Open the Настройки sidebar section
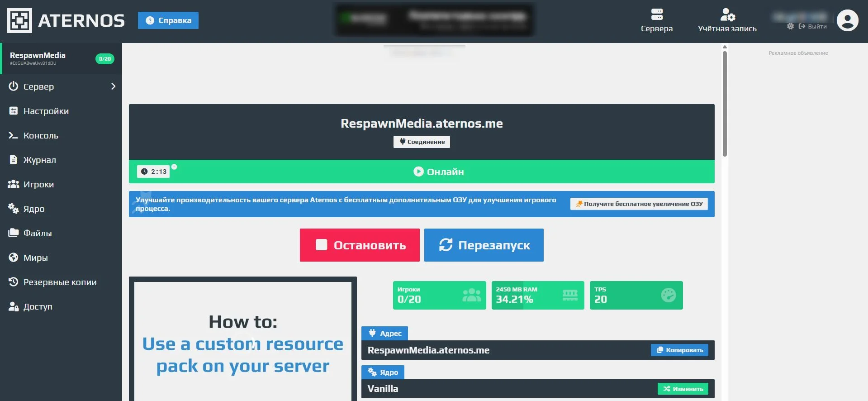 pyautogui.click(x=61, y=111)
